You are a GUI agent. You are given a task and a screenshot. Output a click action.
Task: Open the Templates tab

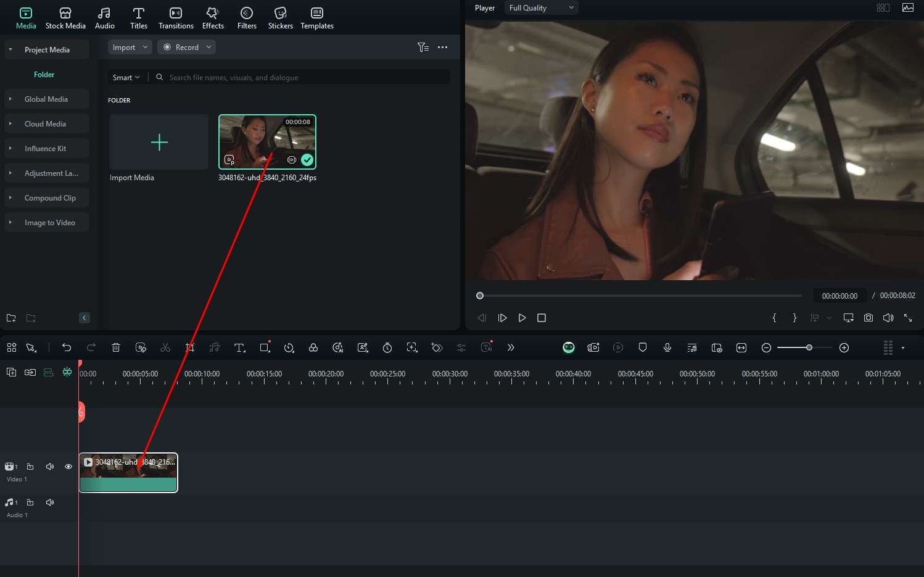[317, 18]
